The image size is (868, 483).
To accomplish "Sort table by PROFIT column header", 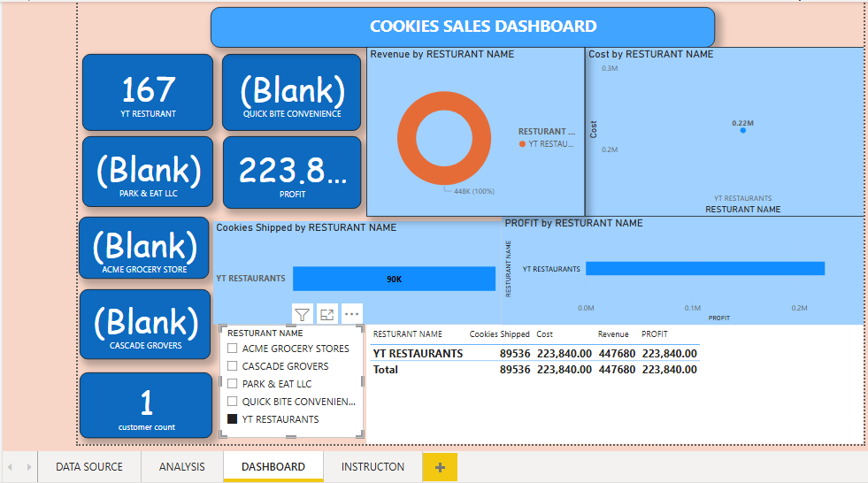I will click(655, 334).
